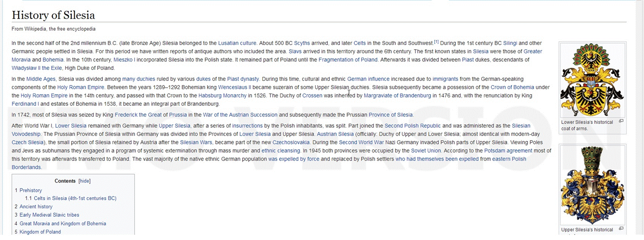The image size is (644, 240).
Task: Go to Great Moravia and Kingdom of Bohemia
Action: coord(63,224)
